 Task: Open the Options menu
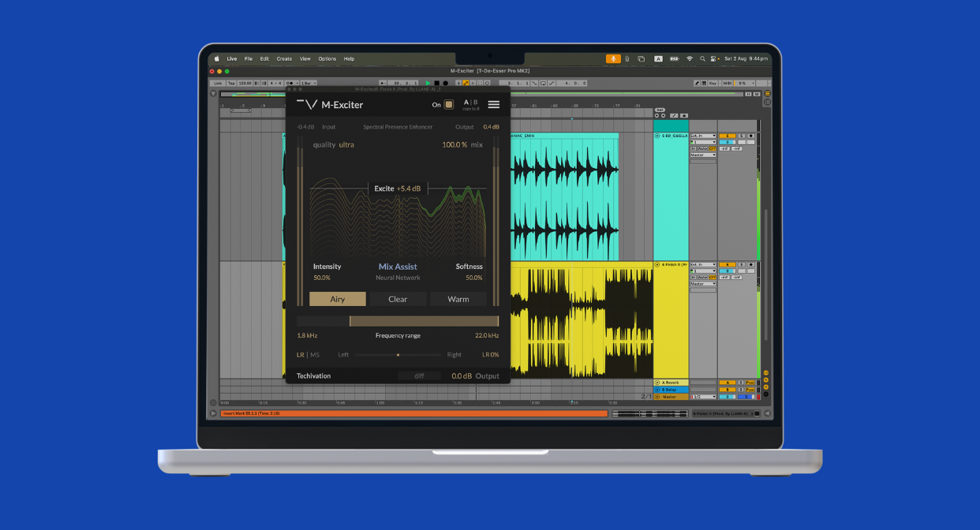327,59
